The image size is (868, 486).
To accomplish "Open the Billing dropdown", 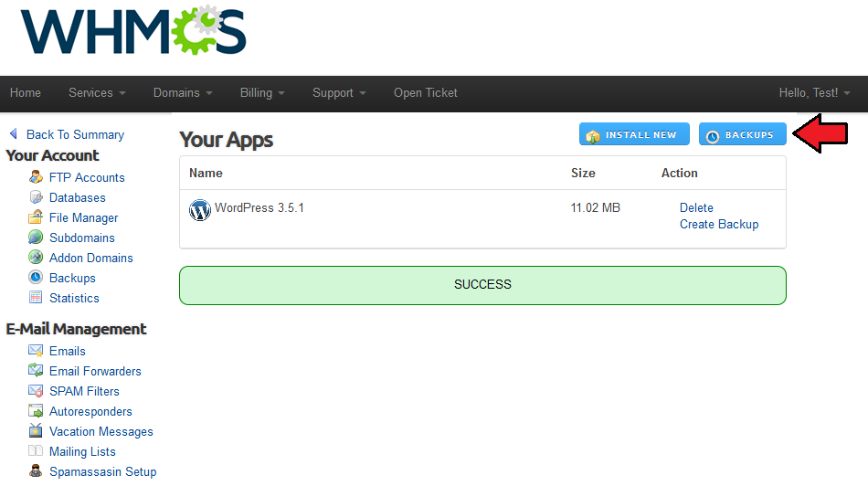I will coord(262,93).
